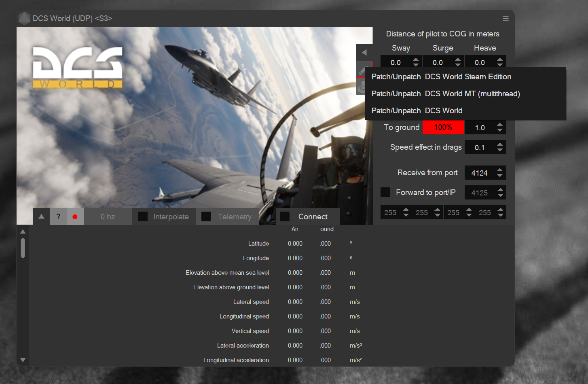Image resolution: width=588 pixels, height=384 pixels.
Task: Collapse side panel with left arrow icon
Action: (x=364, y=52)
